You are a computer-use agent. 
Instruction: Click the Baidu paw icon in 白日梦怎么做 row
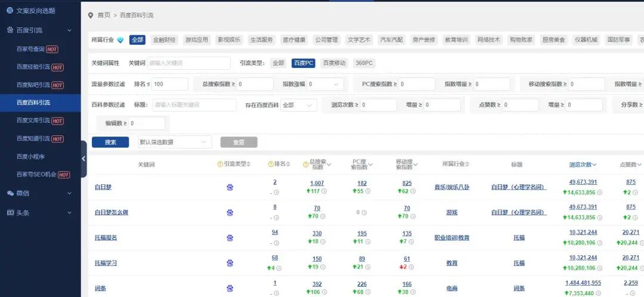(230, 212)
